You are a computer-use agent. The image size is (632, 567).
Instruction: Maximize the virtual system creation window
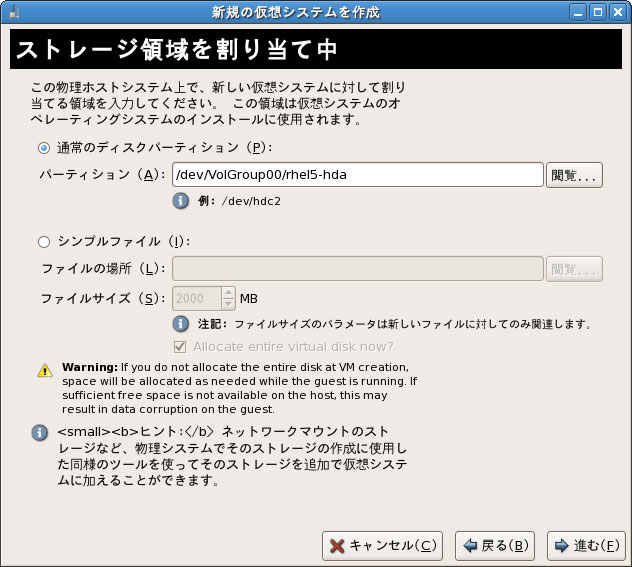coord(598,13)
